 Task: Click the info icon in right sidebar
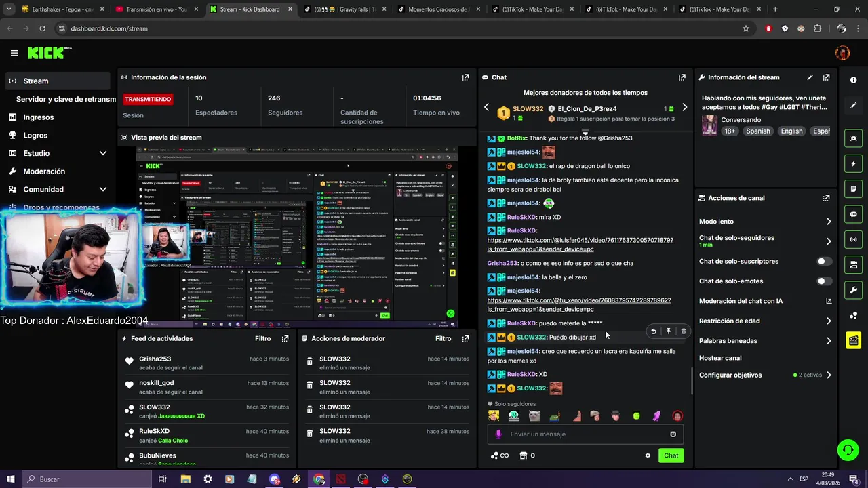(853, 80)
